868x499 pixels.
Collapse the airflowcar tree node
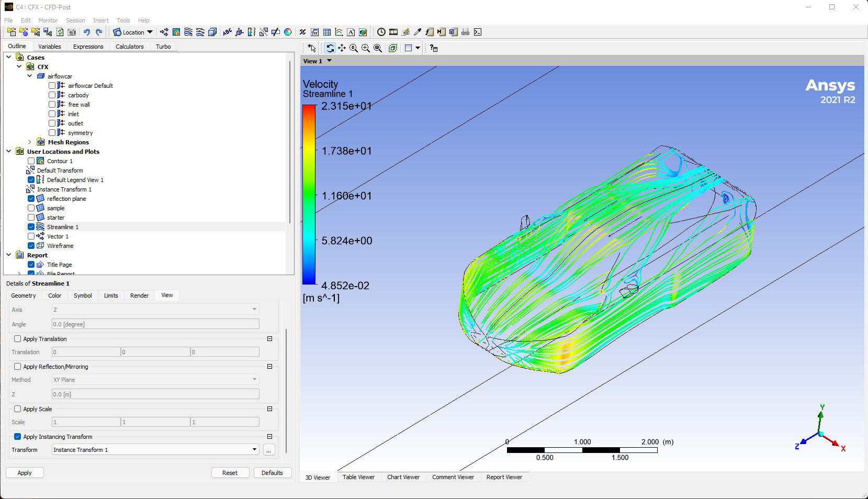(x=30, y=76)
